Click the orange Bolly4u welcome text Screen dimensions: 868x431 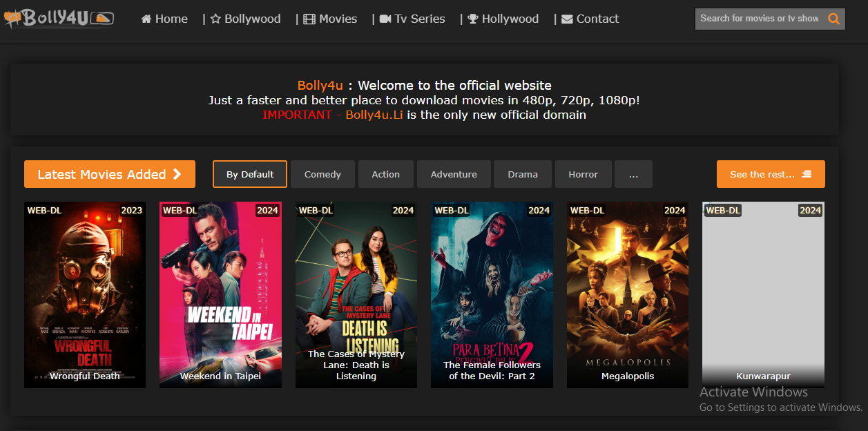pyautogui.click(x=320, y=86)
